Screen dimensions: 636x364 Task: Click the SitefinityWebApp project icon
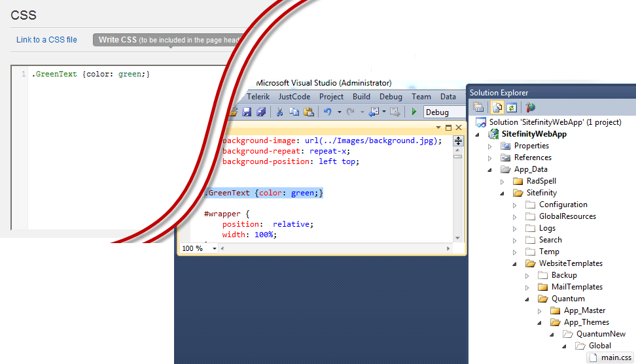pos(493,134)
